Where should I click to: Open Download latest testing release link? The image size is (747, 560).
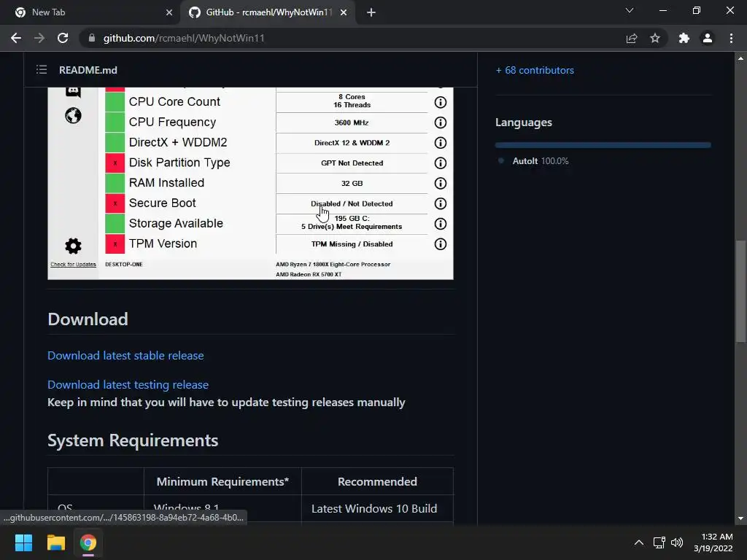pyautogui.click(x=128, y=385)
